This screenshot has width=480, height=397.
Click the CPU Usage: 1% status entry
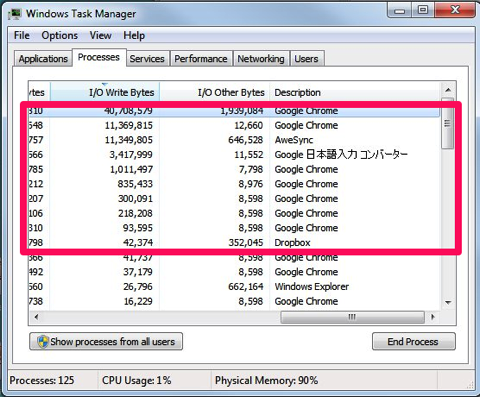(137, 380)
